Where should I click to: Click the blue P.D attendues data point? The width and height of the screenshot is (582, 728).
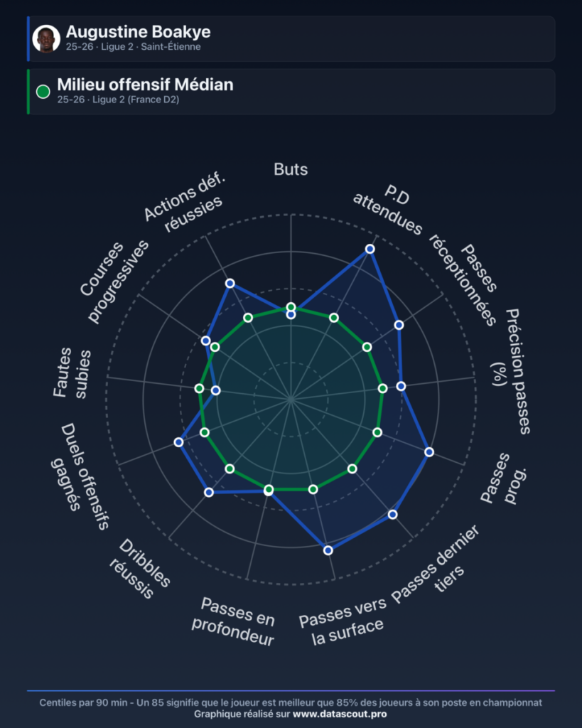pos(370,249)
